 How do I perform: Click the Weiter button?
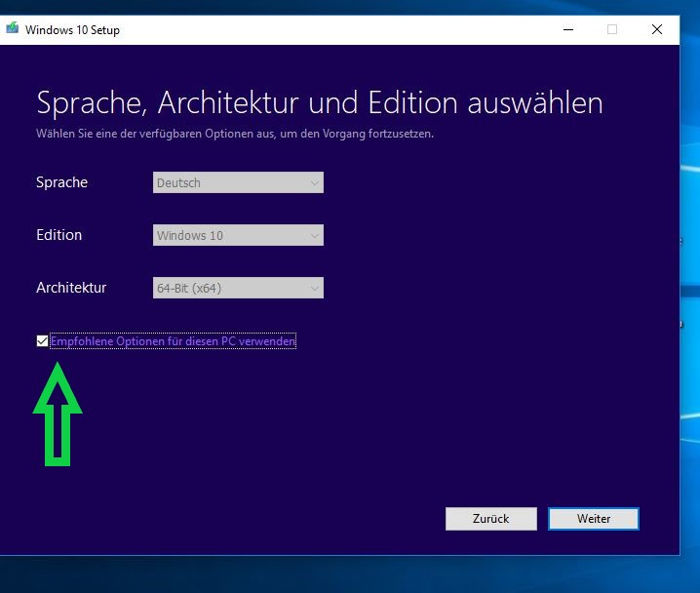(594, 519)
